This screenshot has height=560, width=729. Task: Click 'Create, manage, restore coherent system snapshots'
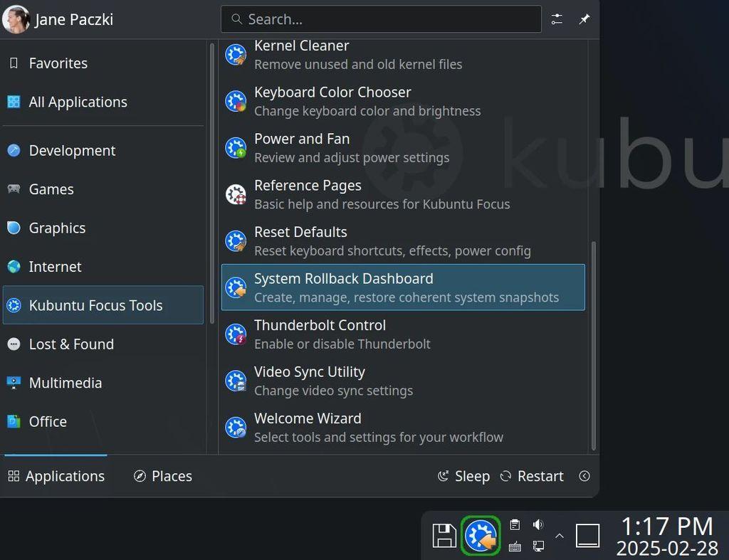pyautogui.click(x=407, y=297)
